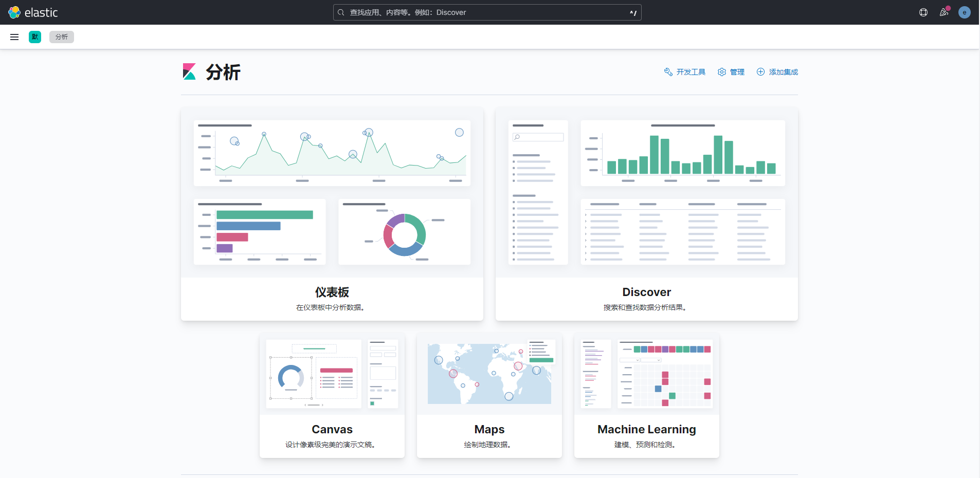Screen dimensions: 980x478
Task: Click the Canvas card title
Action: pyautogui.click(x=332, y=429)
